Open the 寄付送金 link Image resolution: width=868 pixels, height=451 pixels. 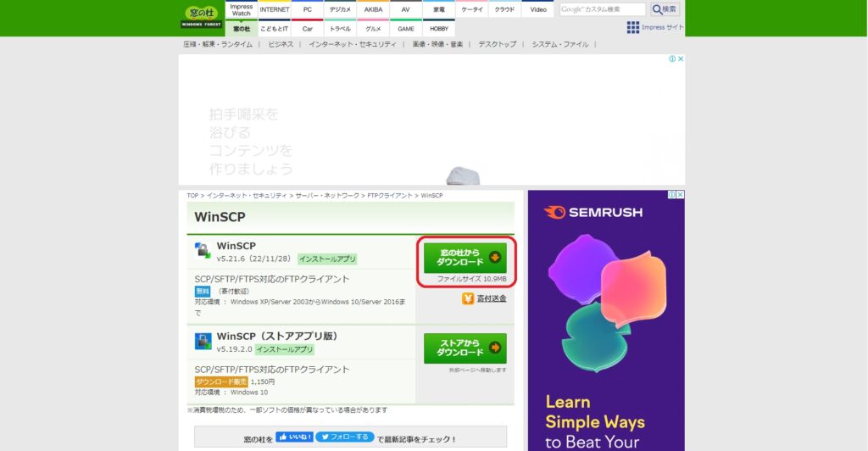[x=492, y=298]
